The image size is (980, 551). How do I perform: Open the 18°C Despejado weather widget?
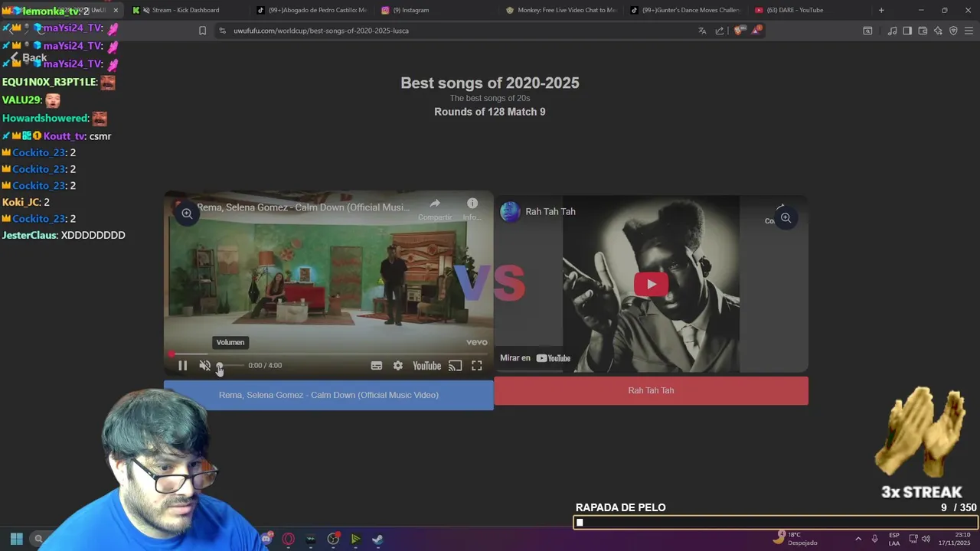(795, 539)
